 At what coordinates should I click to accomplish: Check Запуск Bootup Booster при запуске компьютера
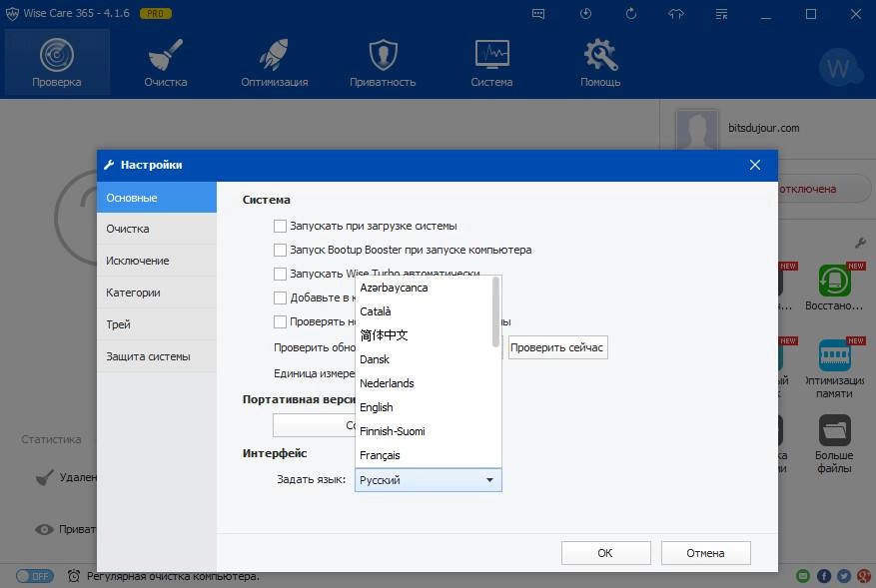[x=280, y=251]
